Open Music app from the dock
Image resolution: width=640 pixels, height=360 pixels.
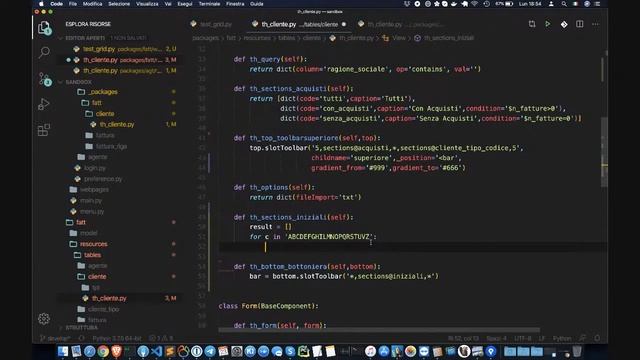[370, 351]
